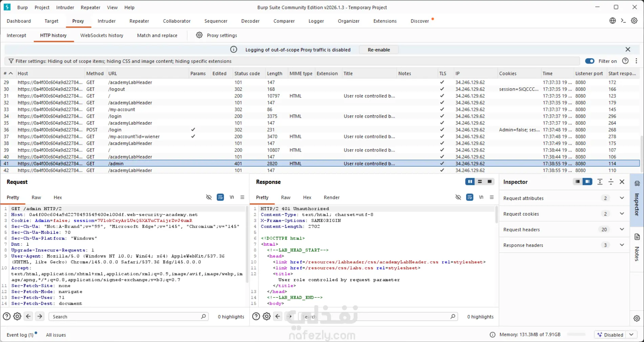The width and height of the screenshot is (644, 342).
Task: Toggle show newlines (\n) in Request pane
Action: click(x=232, y=197)
